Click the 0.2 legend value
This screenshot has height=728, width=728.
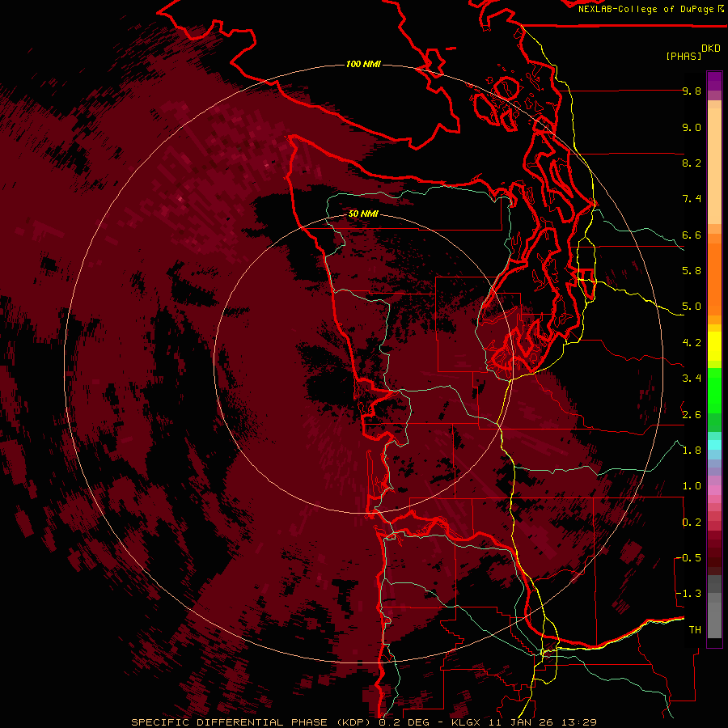click(692, 523)
